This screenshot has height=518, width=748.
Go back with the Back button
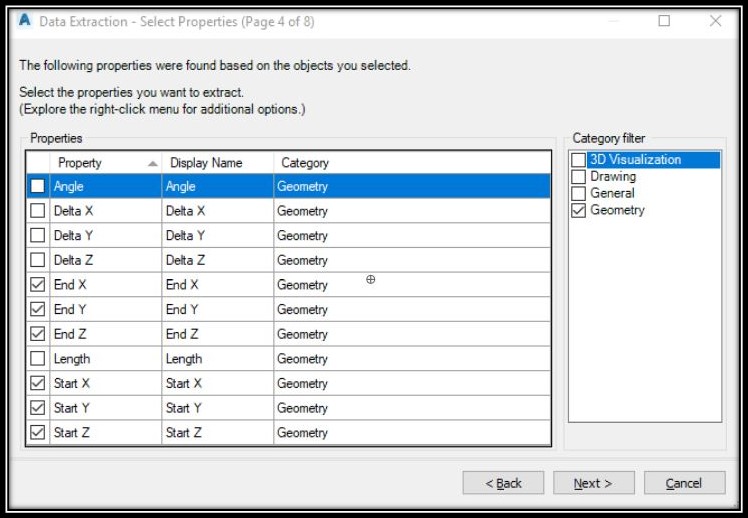tap(503, 483)
